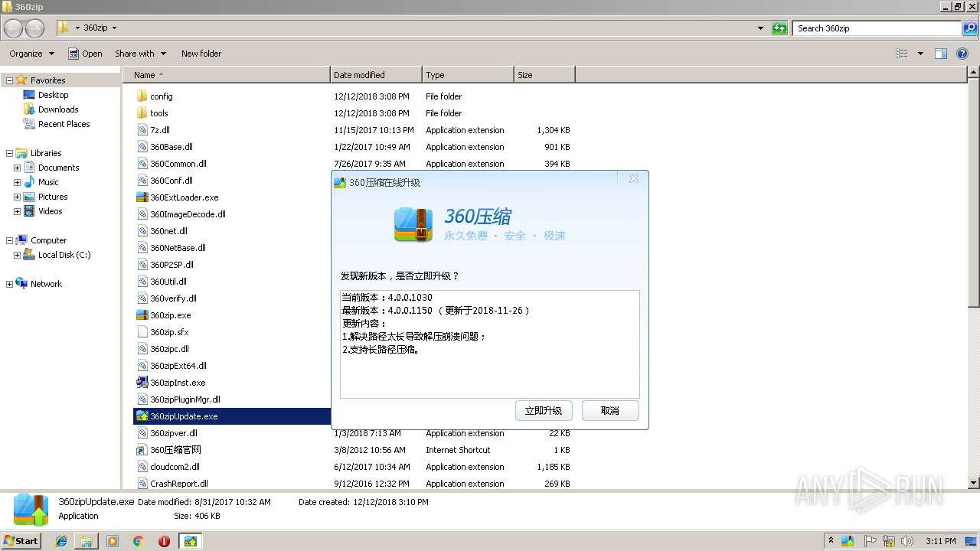This screenshot has width=980, height=551.
Task: Expand the Documents library node
Action: pyautogui.click(x=17, y=168)
